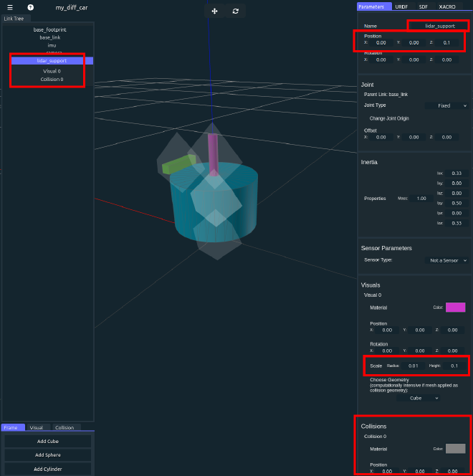Edit the Ixy inertia field
Viewport: 473px width, 476px height.
tap(457, 184)
